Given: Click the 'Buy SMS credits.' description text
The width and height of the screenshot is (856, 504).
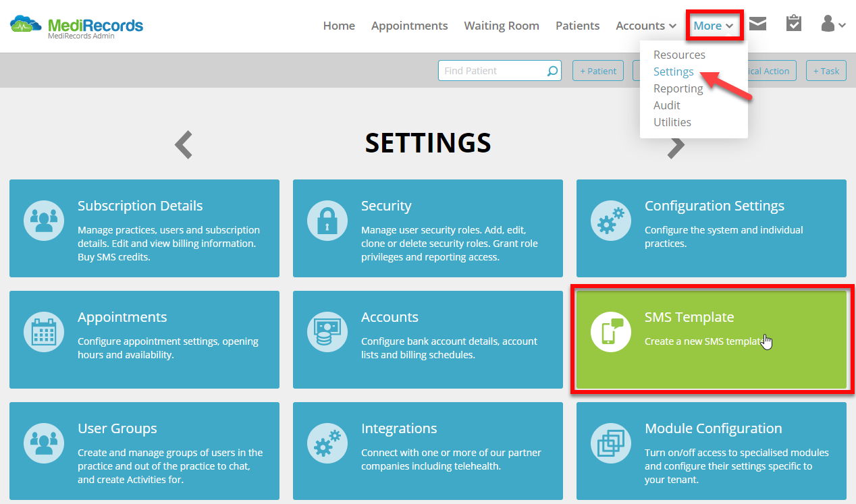Looking at the screenshot, I should tap(114, 257).
